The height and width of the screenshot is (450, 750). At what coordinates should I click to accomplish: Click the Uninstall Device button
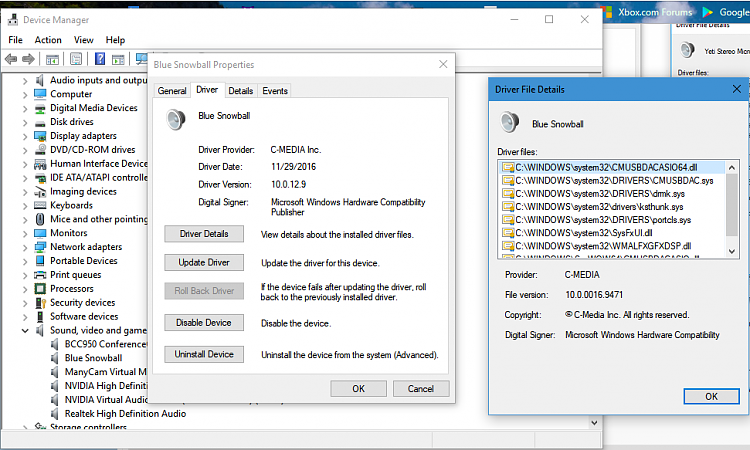coord(204,354)
